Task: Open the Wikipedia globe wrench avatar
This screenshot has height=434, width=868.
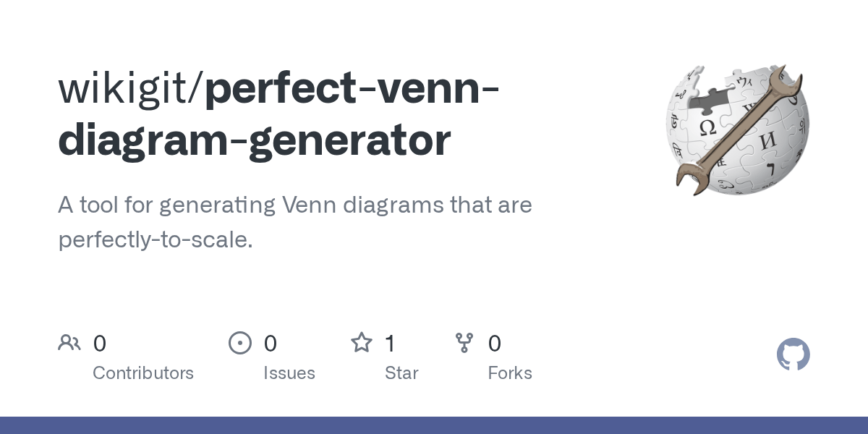Action: pyautogui.click(x=737, y=130)
